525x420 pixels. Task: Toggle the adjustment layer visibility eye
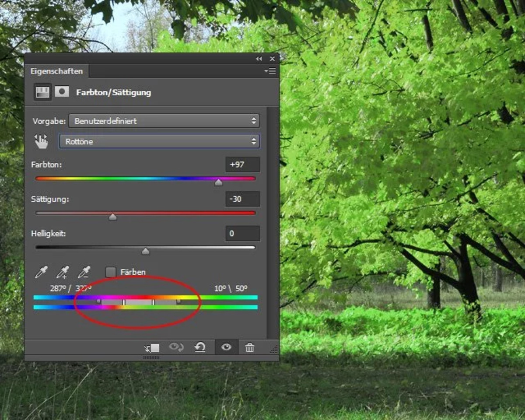(227, 346)
